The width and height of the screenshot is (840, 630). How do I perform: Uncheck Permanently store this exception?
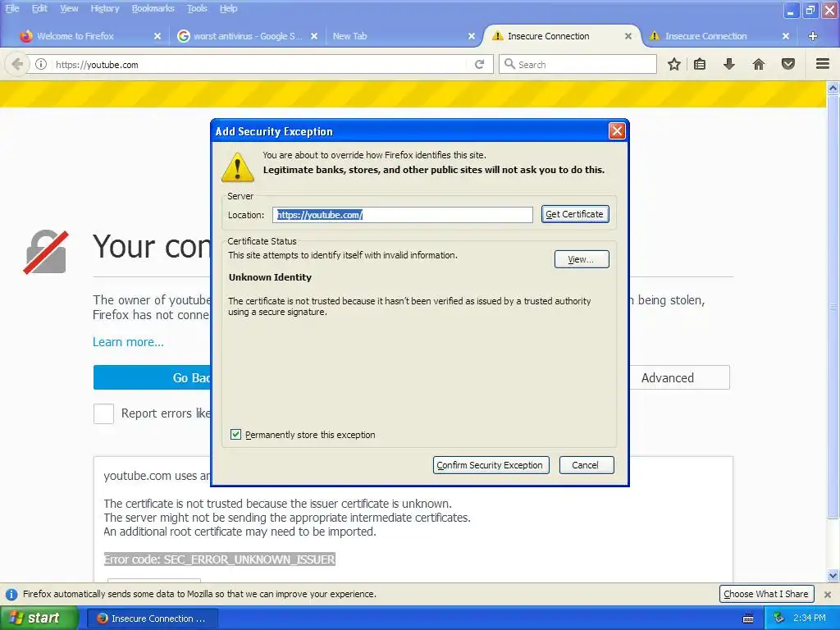(x=235, y=435)
